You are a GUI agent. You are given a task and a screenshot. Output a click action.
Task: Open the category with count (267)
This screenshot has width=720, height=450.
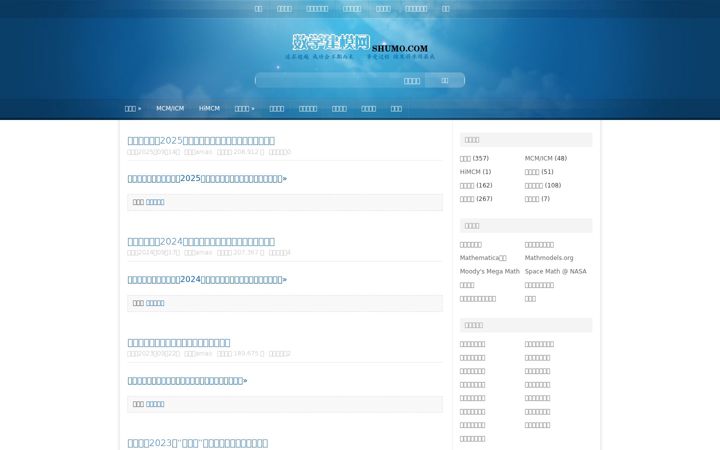[x=476, y=199]
